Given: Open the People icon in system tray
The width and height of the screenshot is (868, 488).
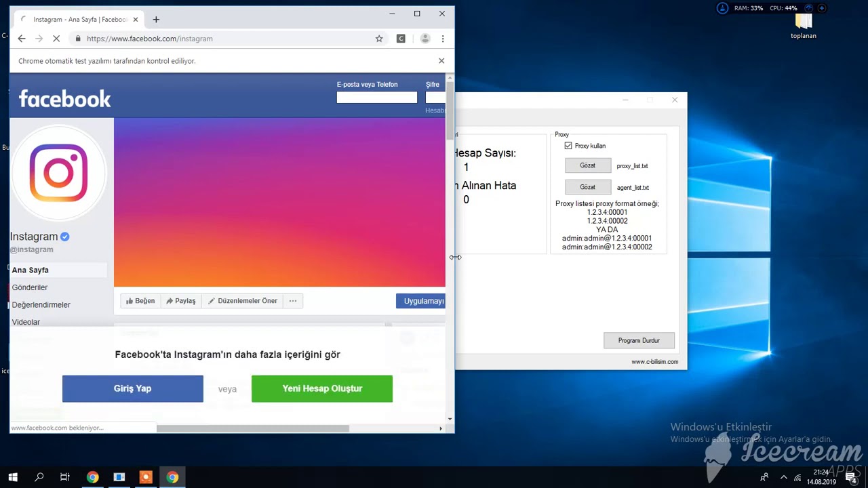Looking at the screenshot, I should pyautogui.click(x=764, y=477).
